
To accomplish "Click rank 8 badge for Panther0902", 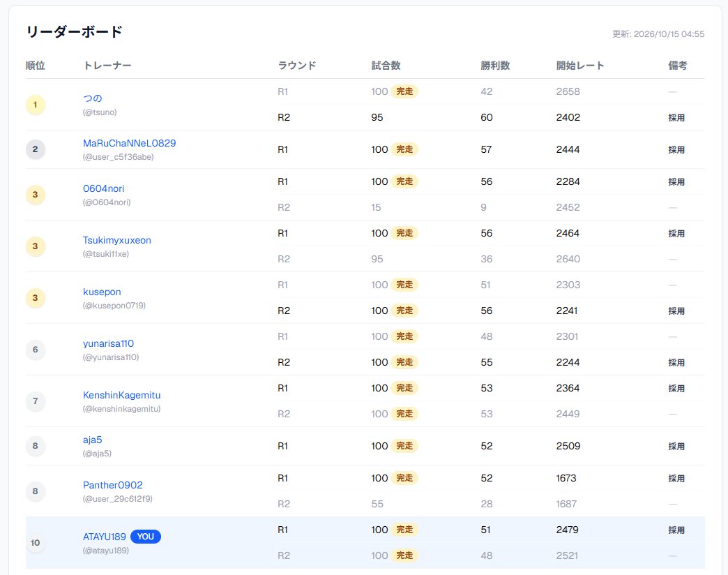I will point(36,491).
